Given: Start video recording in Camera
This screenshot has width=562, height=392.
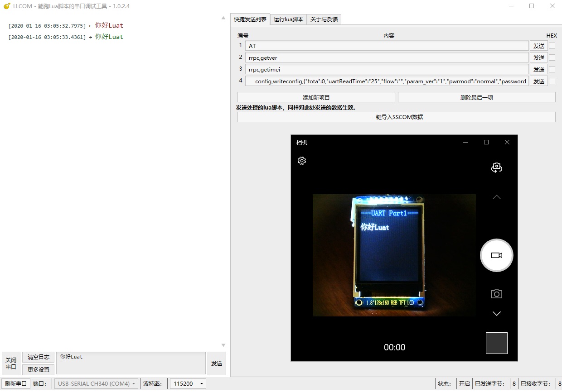Looking at the screenshot, I should click(x=497, y=255).
